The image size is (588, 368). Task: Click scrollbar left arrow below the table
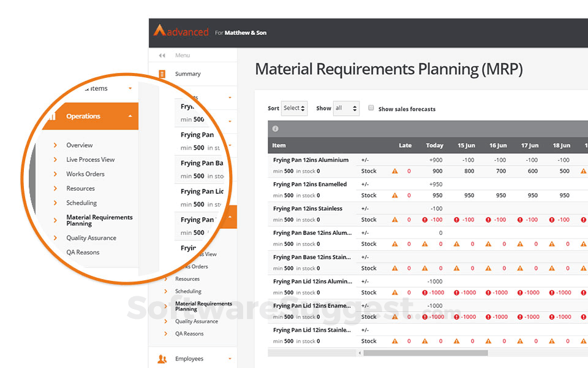click(x=360, y=353)
